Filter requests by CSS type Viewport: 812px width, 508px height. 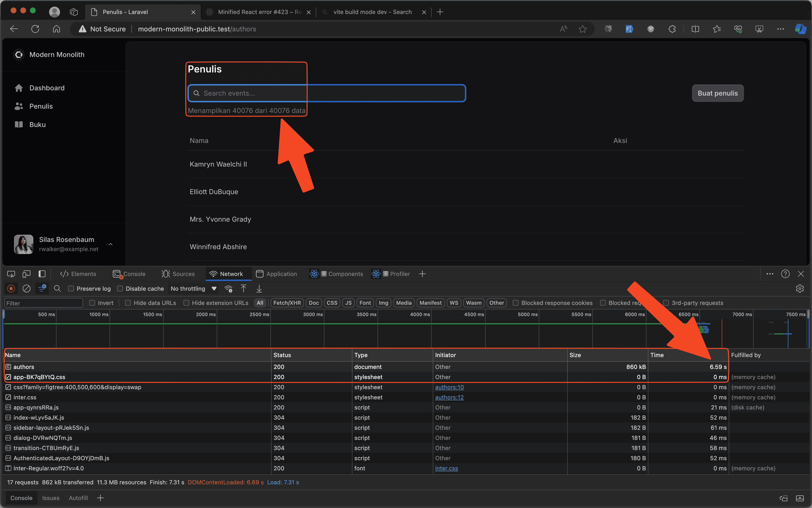[332, 303]
